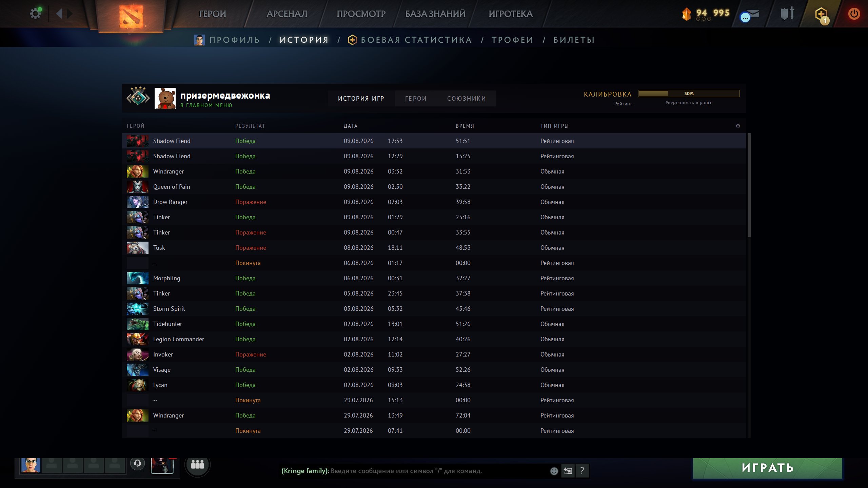This screenshot has height=488, width=868.
Task: Click the match history vertical scrollbar
Action: click(x=749, y=185)
